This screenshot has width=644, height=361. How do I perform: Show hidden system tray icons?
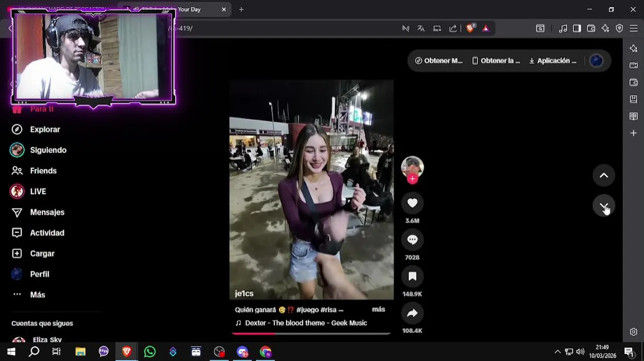(557, 352)
